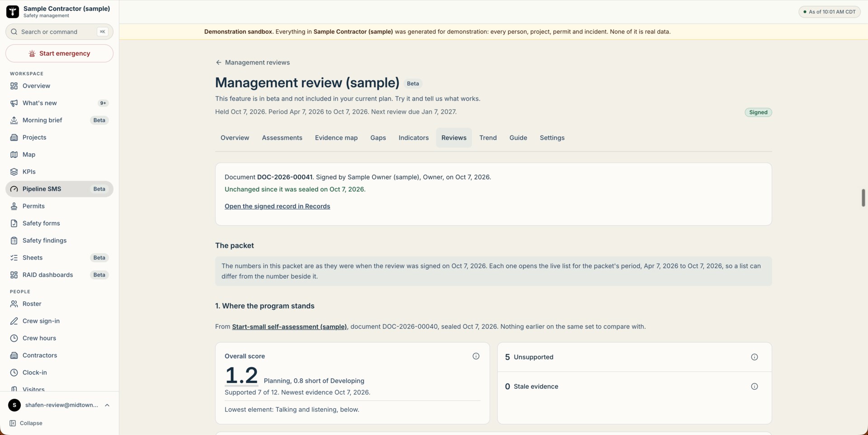Open the Settings tab
The width and height of the screenshot is (868, 435).
coord(552,138)
